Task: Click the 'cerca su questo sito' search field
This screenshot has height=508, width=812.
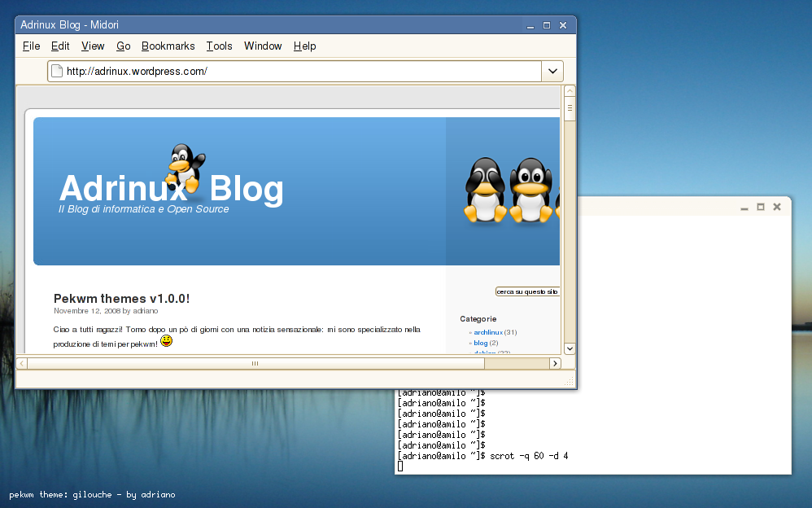Action: [x=527, y=291]
